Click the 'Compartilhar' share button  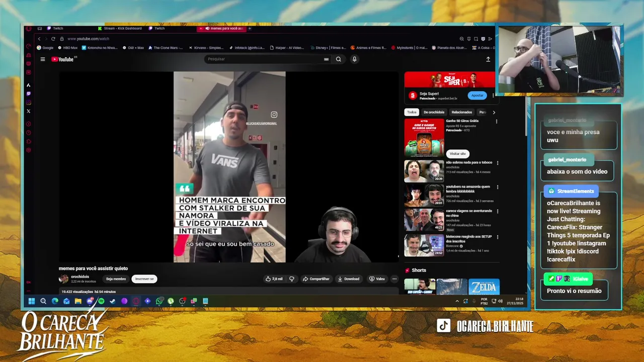pos(316,279)
